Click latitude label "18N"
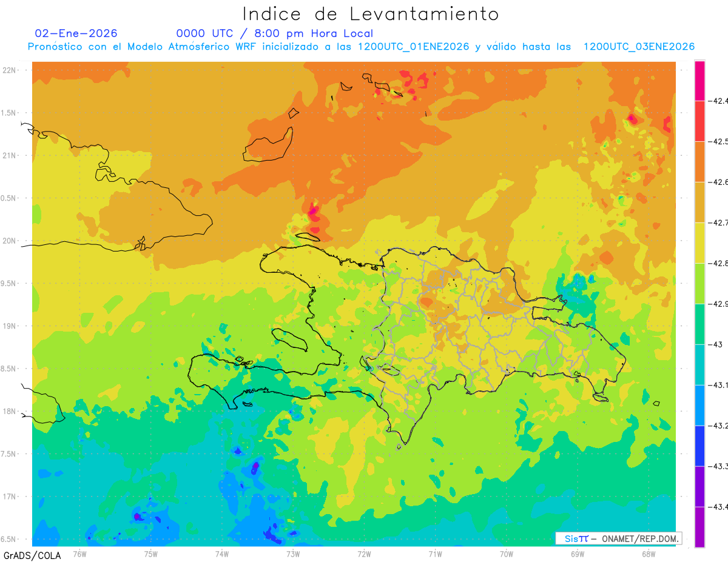Image resolution: width=728 pixels, height=562 pixels. 10,411
